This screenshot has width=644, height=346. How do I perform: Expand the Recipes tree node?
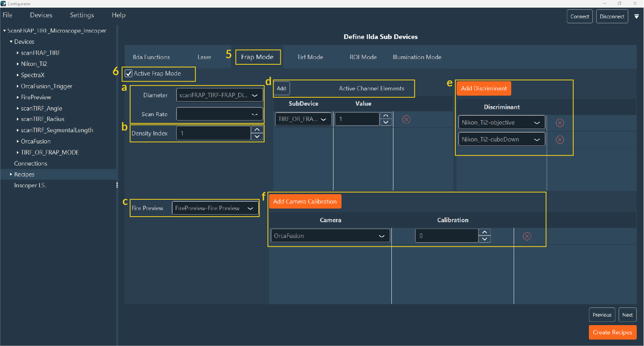click(11, 174)
